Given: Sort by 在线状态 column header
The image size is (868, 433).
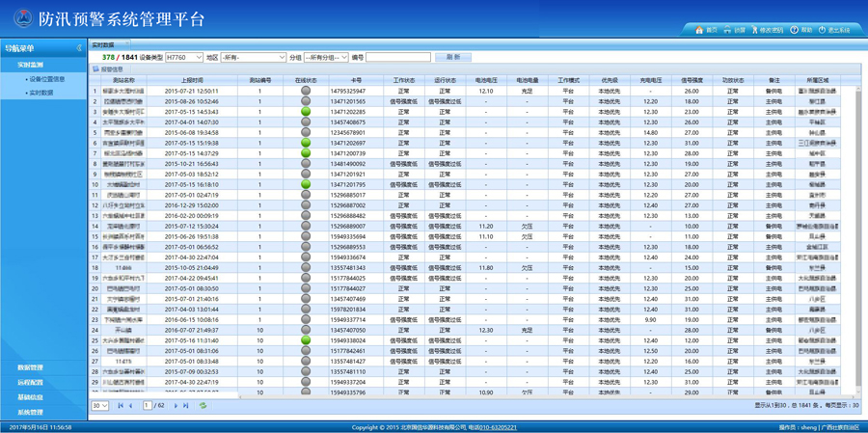Looking at the screenshot, I should point(306,80).
